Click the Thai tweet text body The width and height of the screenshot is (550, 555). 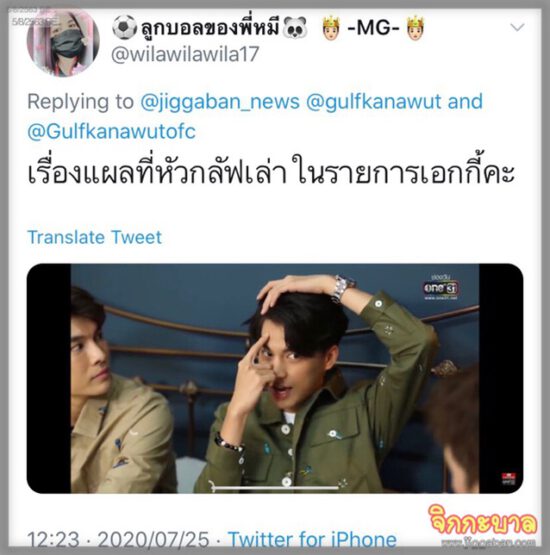[271, 171]
